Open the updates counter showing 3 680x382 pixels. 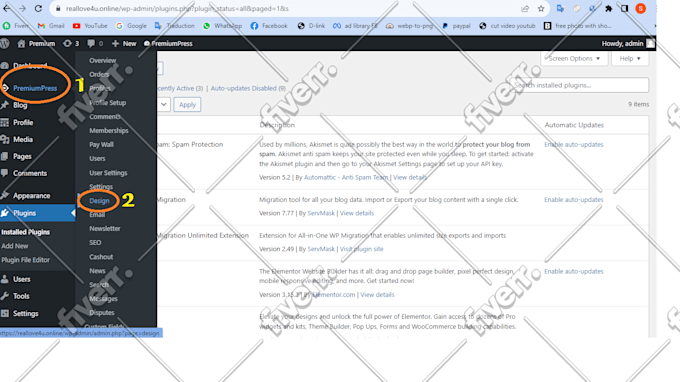[x=71, y=43]
